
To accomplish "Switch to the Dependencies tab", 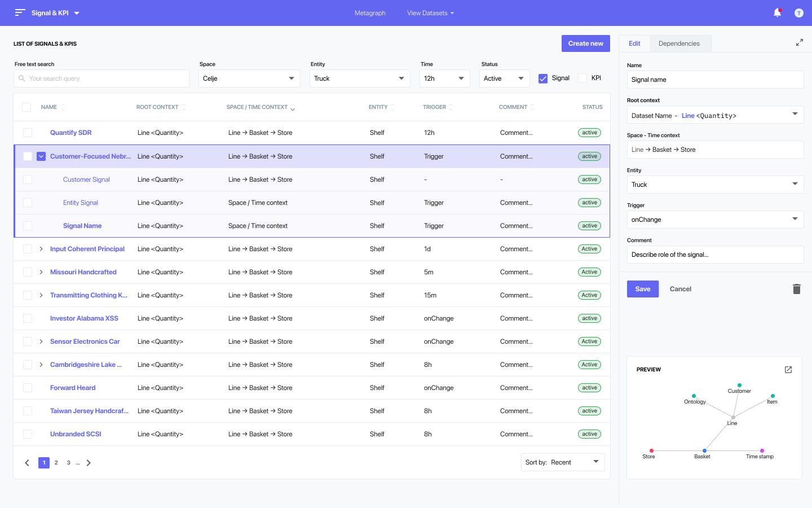I will [x=679, y=43].
